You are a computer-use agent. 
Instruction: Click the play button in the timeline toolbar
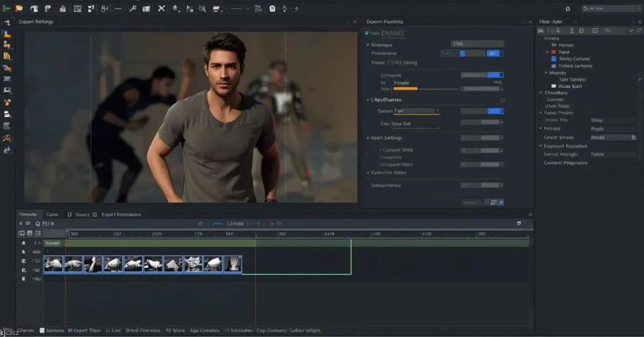click(x=273, y=223)
